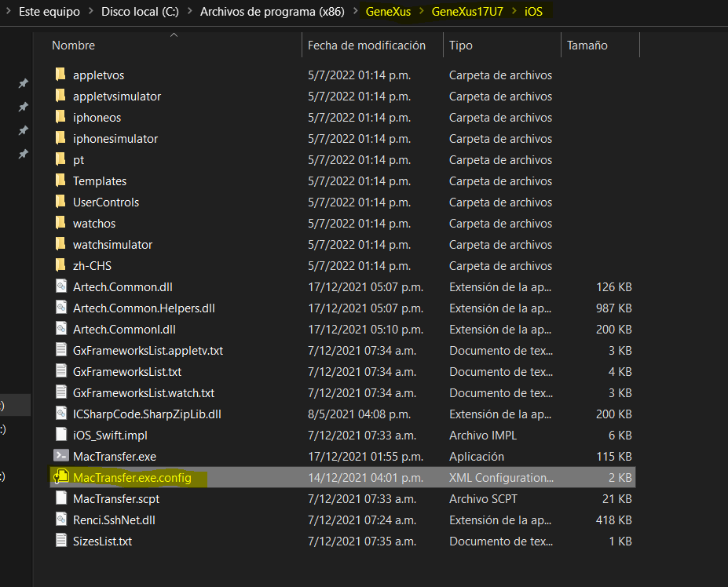Select the GxFrameworksList.watch.txt file name
The width and height of the screenshot is (728, 587).
coord(144,392)
